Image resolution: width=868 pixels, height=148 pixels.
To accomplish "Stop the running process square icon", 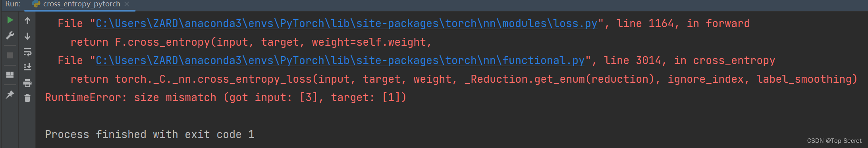I will (10, 55).
